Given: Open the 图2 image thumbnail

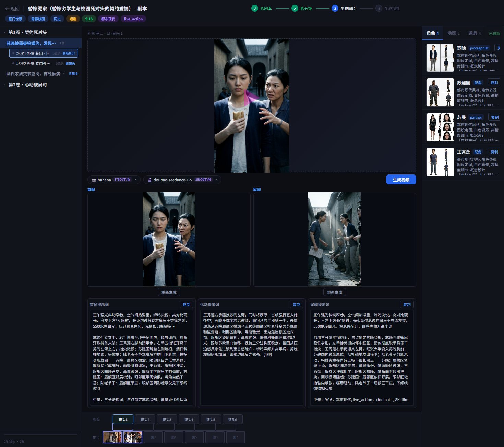Looking at the screenshot, I should [x=133, y=437].
